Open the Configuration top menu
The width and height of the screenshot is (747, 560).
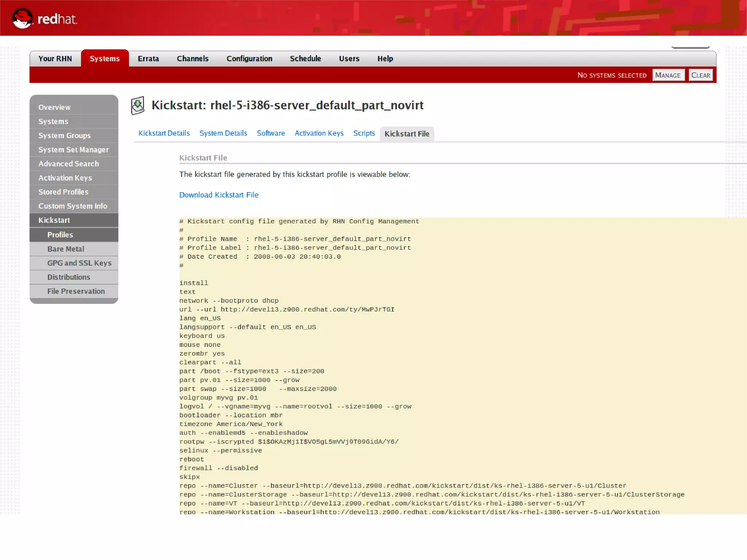[249, 59]
